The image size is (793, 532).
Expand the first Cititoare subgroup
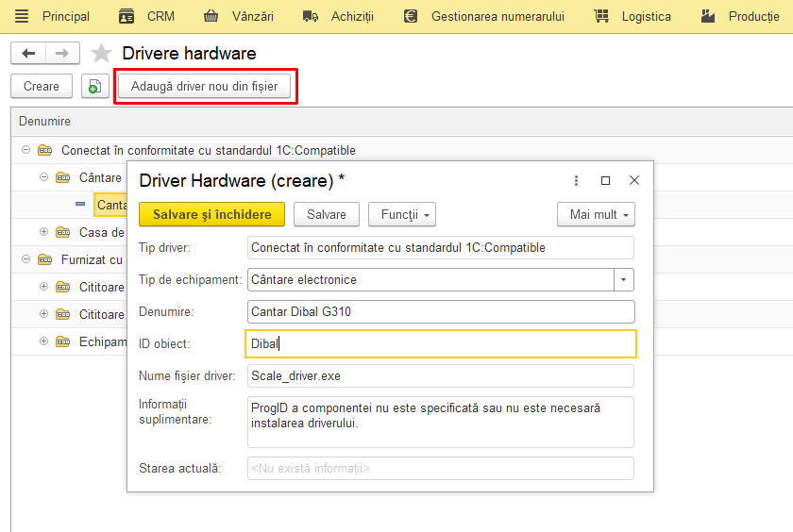(44, 287)
